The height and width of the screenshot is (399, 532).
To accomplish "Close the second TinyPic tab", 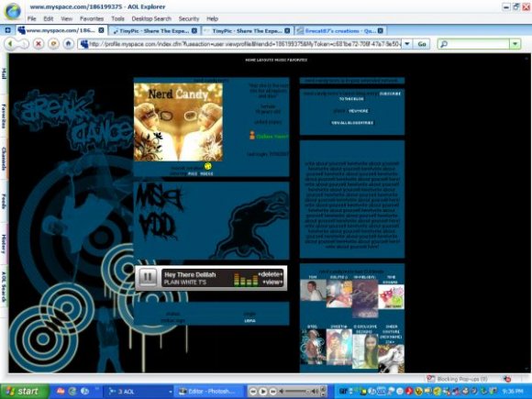I will [x=287, y=30].
